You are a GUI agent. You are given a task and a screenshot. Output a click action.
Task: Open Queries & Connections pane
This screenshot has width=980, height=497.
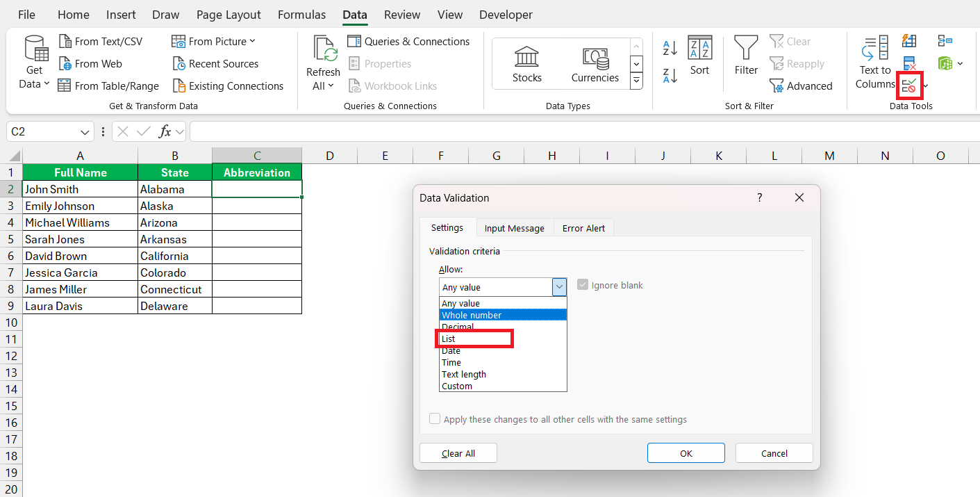tap(408, 42)
